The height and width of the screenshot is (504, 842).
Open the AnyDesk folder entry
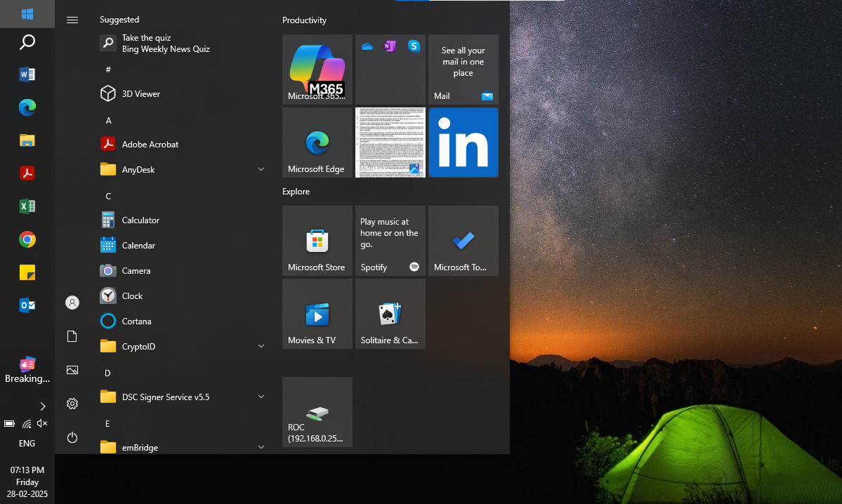click(183, 169)
